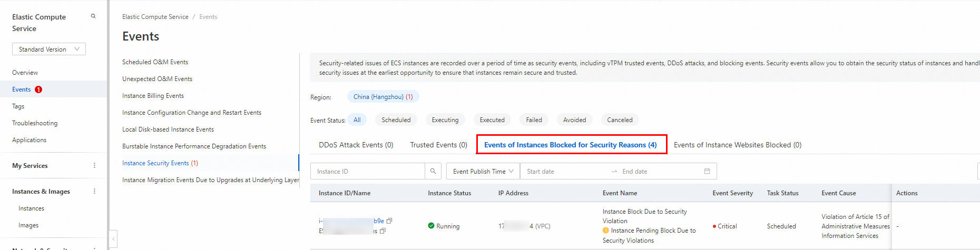
Task: Click the Actions column header
Action: pos(907,193)
